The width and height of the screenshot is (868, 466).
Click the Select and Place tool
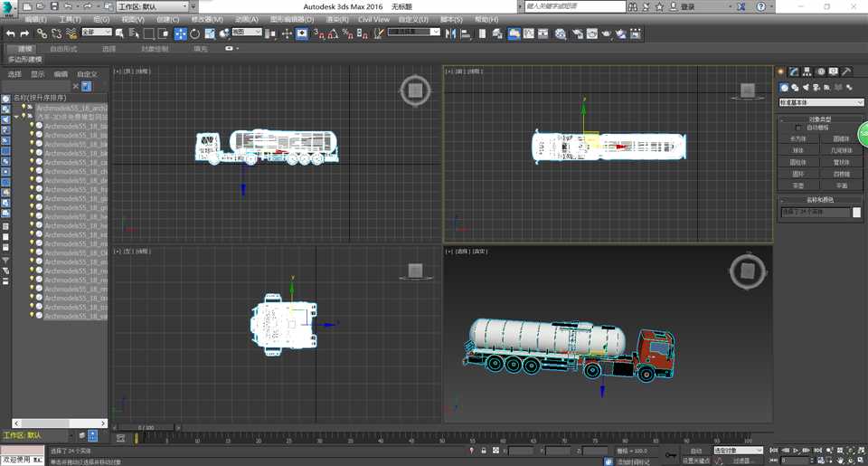pos(224,33)
